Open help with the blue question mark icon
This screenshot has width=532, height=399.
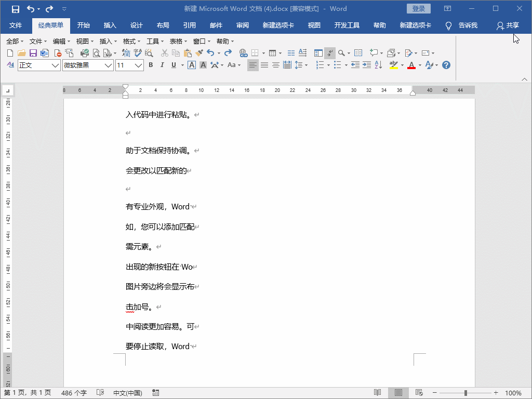(446, 65)
